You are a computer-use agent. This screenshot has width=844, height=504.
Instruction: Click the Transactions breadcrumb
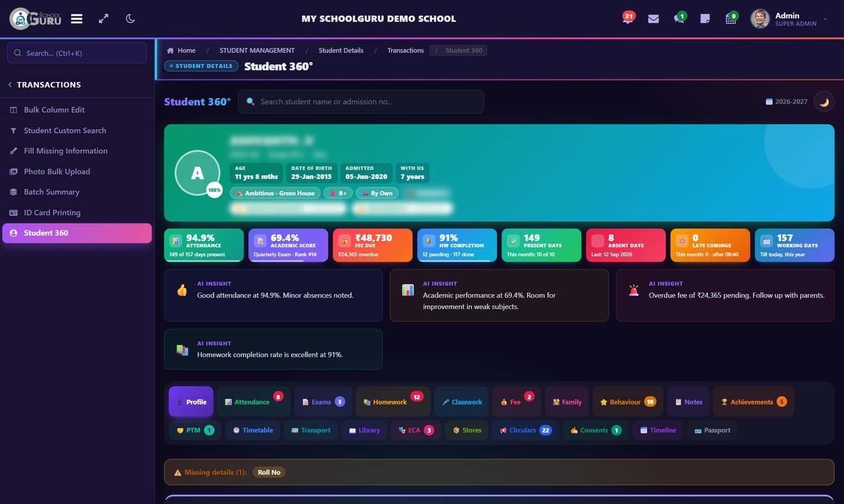(x=406, y=51)
